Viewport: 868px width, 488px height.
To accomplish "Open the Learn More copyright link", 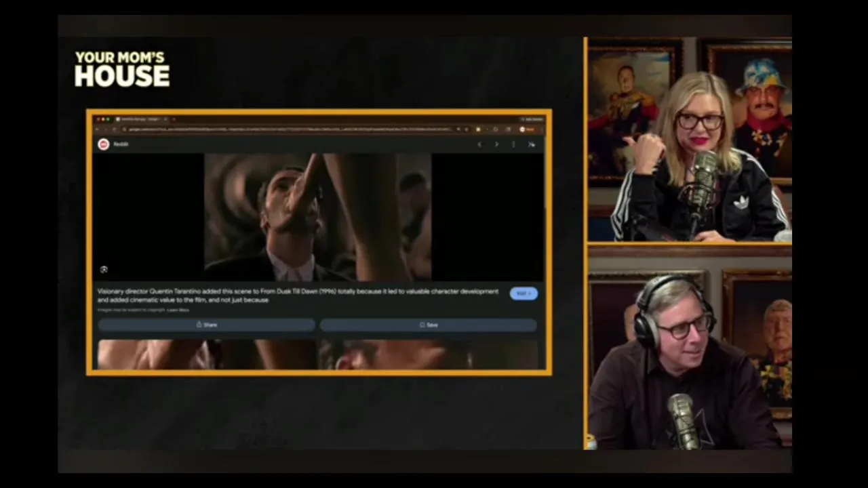I will point(178,310).
